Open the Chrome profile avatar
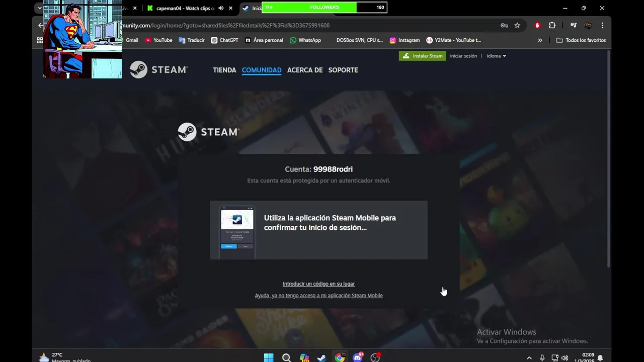 tap(588, 25)
